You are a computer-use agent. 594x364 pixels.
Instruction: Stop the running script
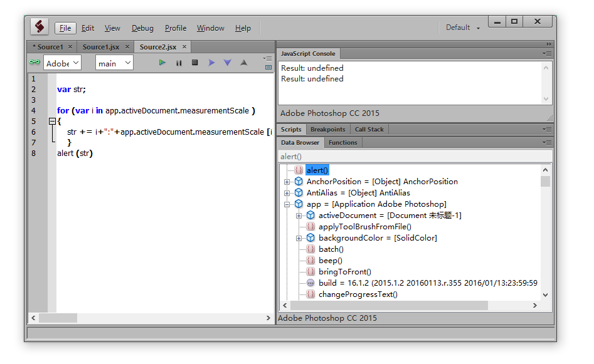194,63
